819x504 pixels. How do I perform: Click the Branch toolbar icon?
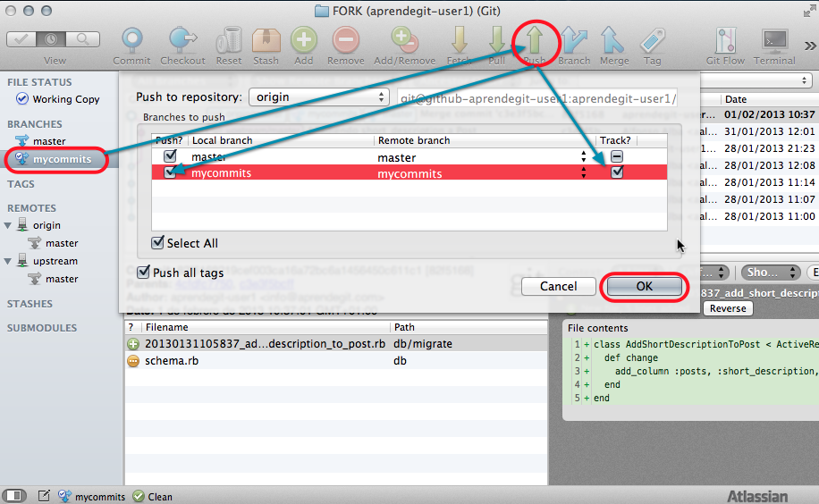click(573, 41)
